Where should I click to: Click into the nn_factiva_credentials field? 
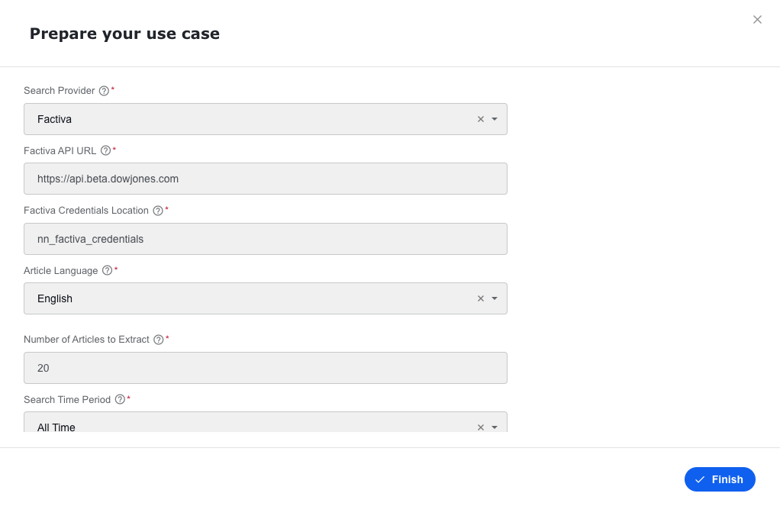pyautogui.click(x=266, y=239)
